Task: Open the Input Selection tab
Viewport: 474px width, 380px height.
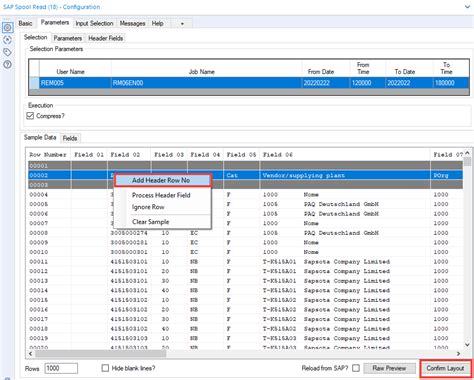Action: 94,23
